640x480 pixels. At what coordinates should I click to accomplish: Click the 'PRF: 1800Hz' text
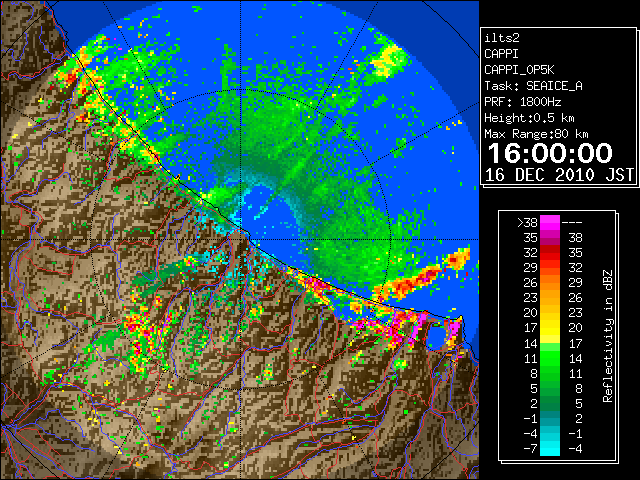click(x=523, y=102)
